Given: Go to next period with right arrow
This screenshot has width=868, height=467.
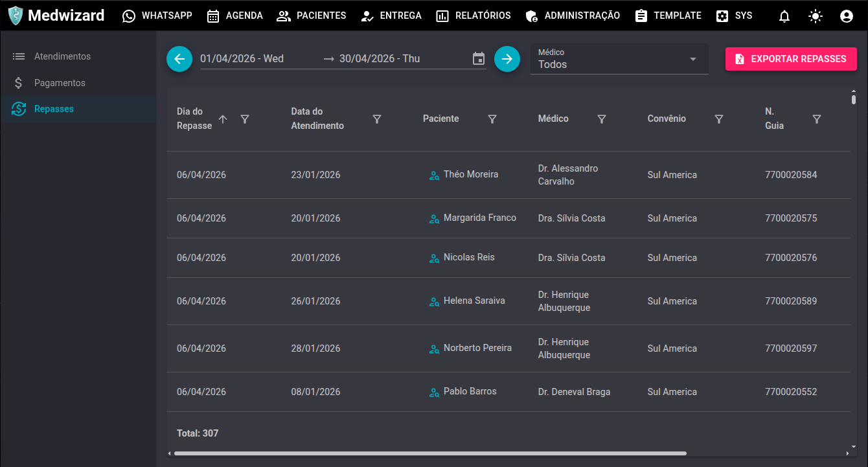Looking at the screenshot, I should pos(507,59).
